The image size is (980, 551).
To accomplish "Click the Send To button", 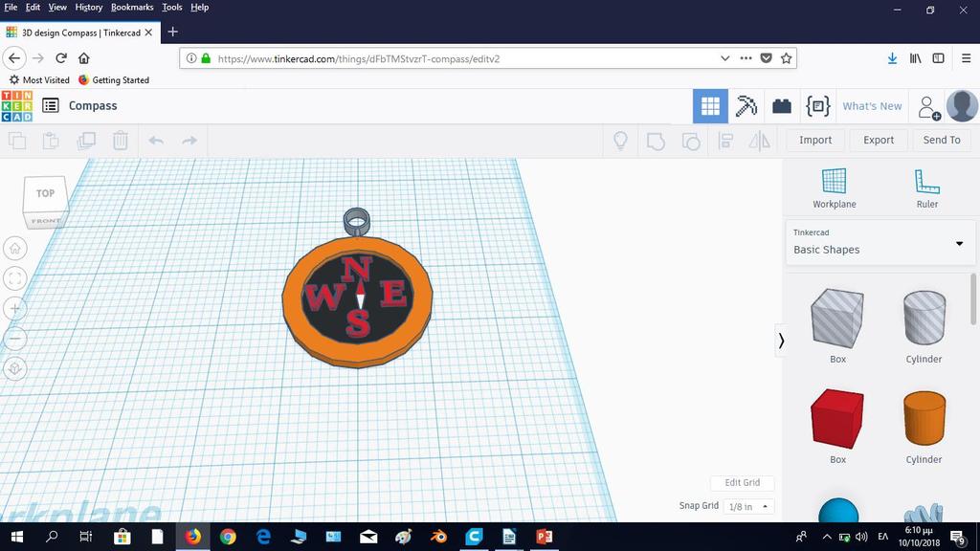I will [x=942, y=140].
